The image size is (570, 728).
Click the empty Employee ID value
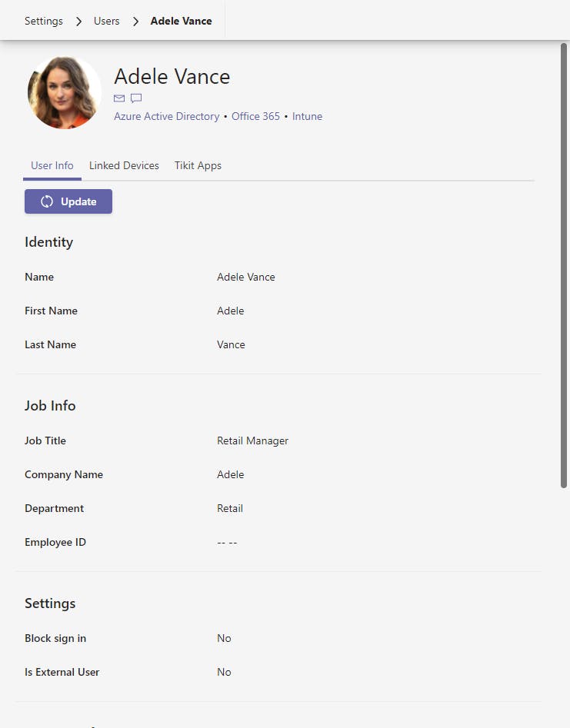tap(227, 542)
